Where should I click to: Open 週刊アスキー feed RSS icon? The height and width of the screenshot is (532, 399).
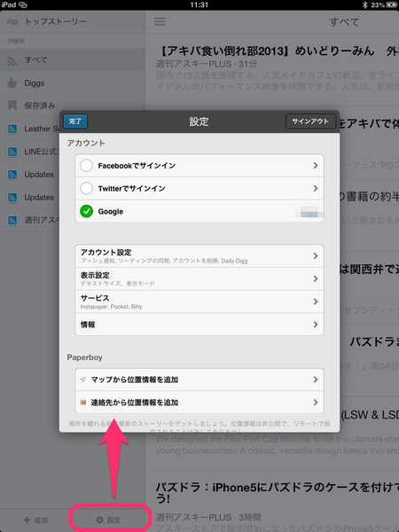[x=12, y=221]
